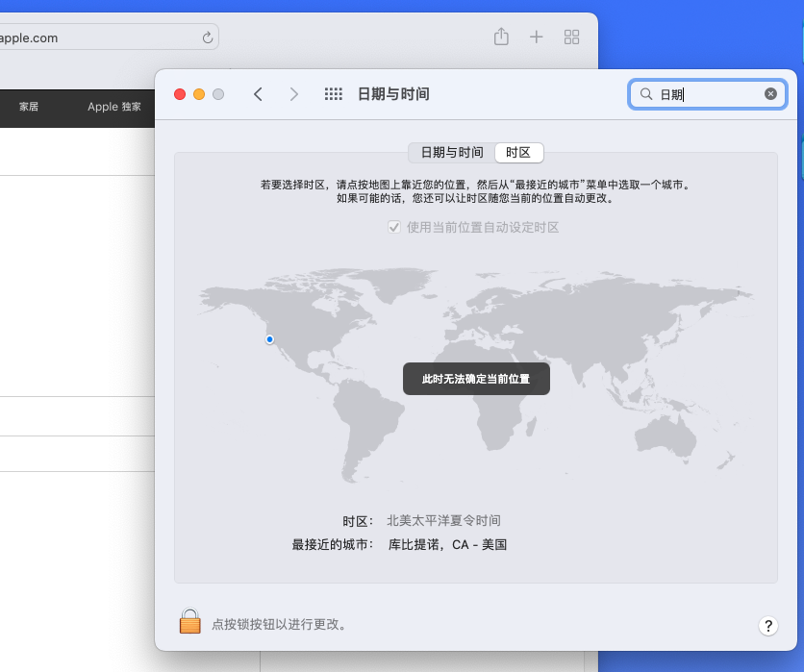Screen dimensions: 804x672
Task: Click the padlock icon to unlock changes
Action: [x=190, y=622]
